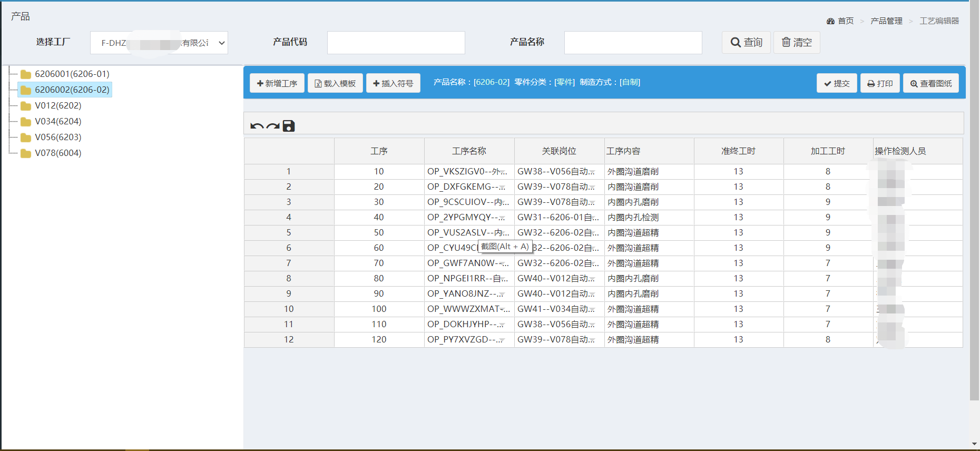Select the 6206002(6206-02) folder

click(x=65, y=90)
